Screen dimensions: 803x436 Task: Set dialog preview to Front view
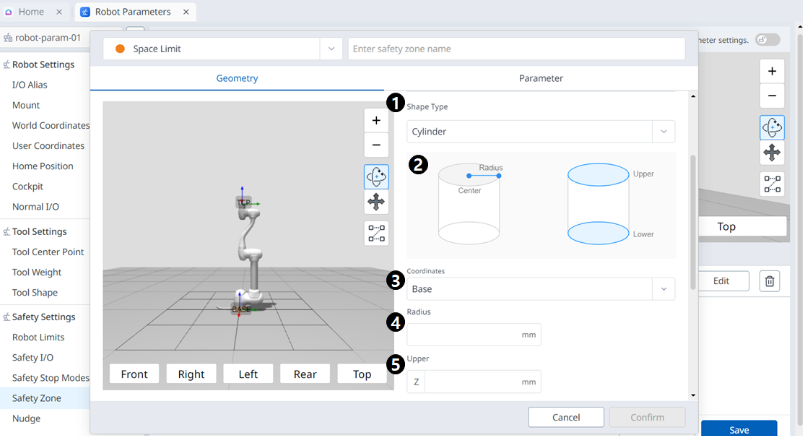134,374
